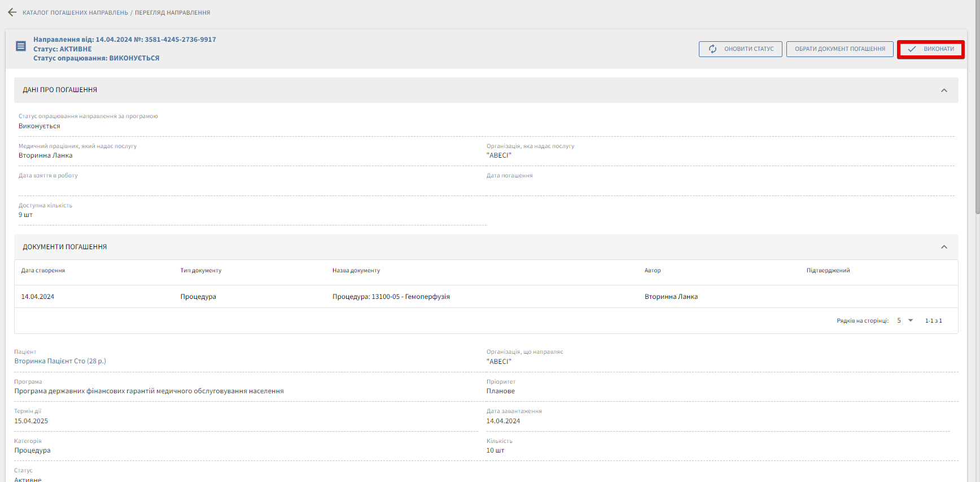
Task: Open the rows per page dropdown
Action: [x=905, y=320]
